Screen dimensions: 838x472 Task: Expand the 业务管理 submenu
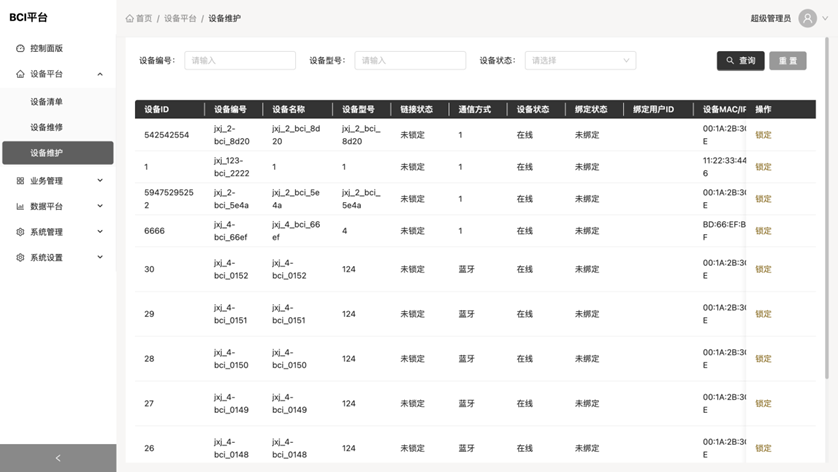[99, 181]
